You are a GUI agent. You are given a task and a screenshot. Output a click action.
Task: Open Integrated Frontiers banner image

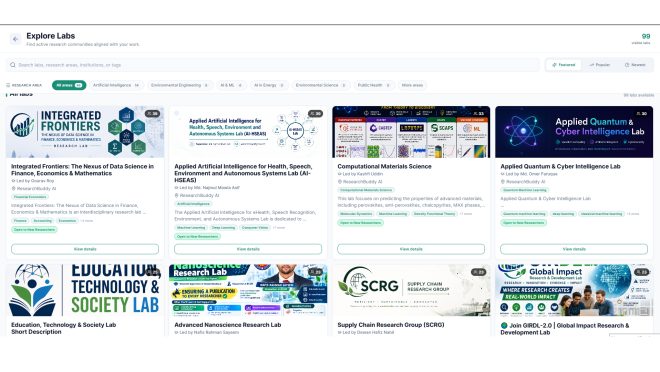[85, 132]
